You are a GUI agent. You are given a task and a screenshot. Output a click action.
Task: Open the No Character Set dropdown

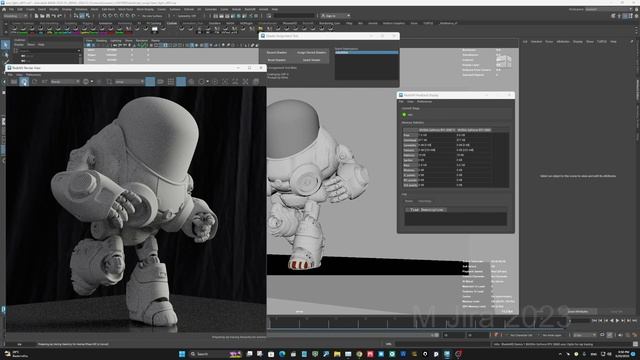(x=521, y=335)
